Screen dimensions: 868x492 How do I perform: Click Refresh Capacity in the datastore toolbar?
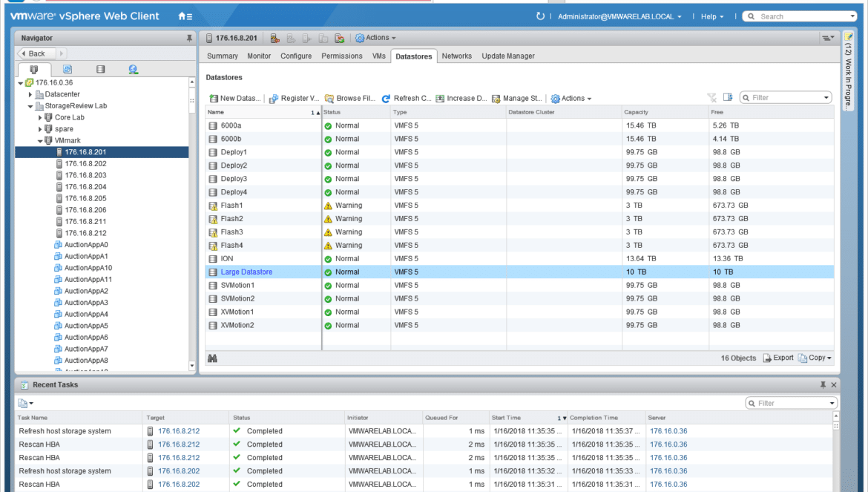coord(407,99)
